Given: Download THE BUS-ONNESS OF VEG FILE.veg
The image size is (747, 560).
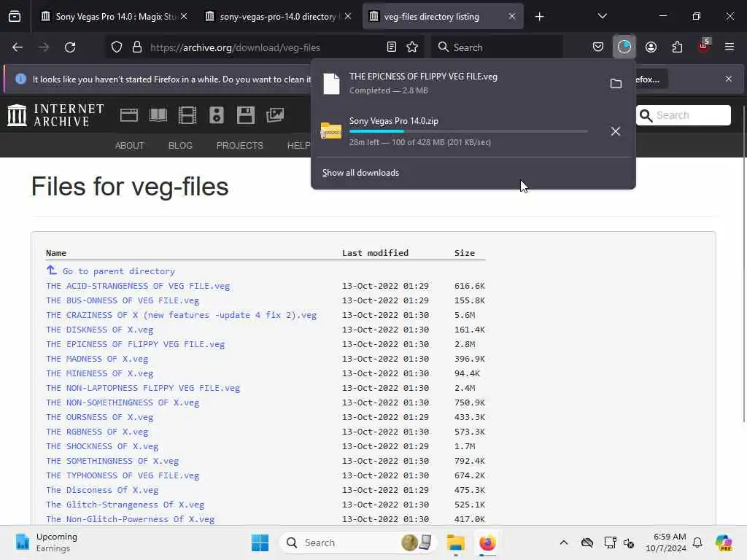Looking at the screenshot, I should click(123, 300).
